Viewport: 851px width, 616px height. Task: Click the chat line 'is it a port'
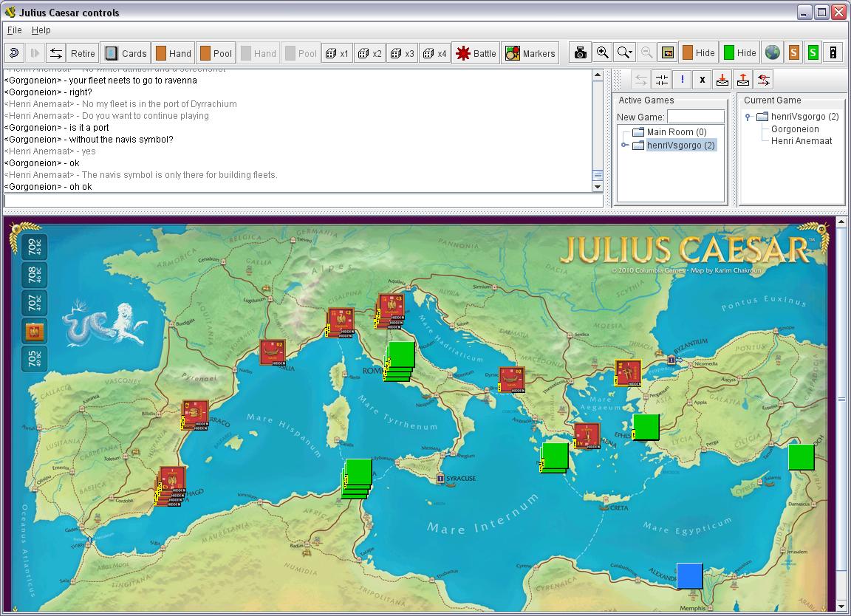point(89,128)
